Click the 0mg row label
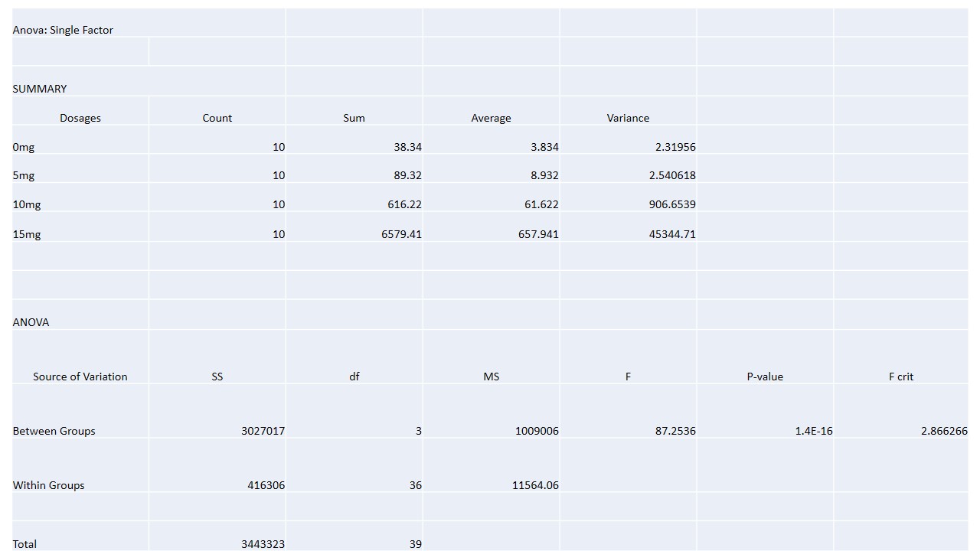 (24, 147)
